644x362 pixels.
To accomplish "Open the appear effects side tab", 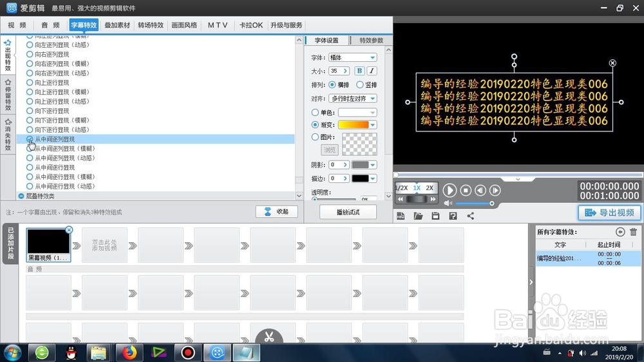I will tap(8, 55).
